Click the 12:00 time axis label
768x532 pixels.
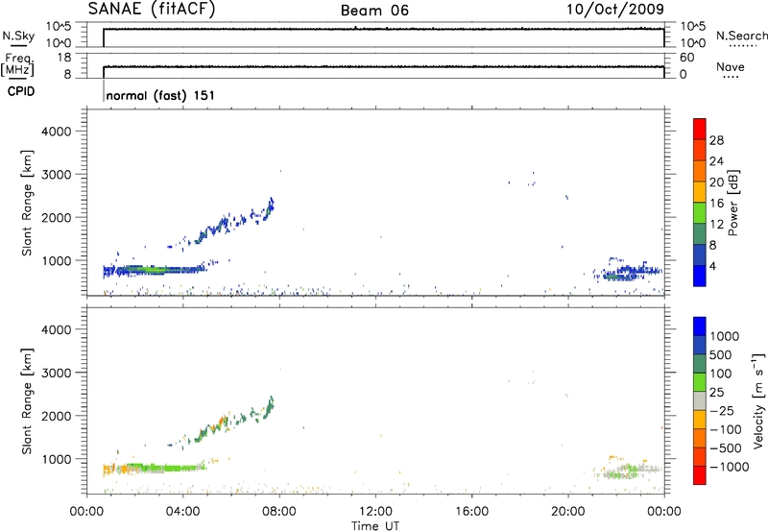(x=375, y=512)
